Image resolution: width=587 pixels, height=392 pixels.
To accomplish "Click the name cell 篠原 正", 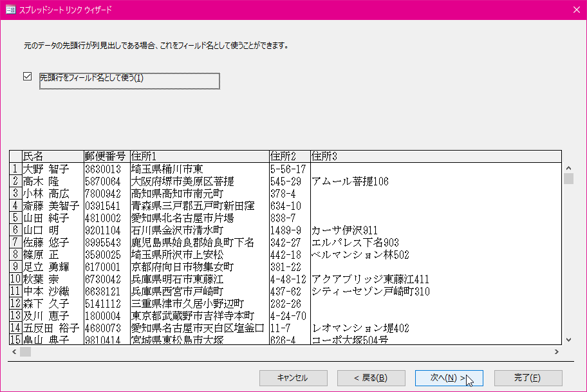I will (53, 255).
